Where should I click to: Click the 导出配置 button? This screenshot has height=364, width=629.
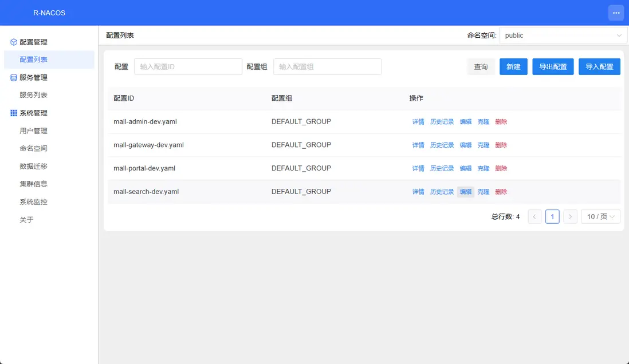[x=553, y=67]
